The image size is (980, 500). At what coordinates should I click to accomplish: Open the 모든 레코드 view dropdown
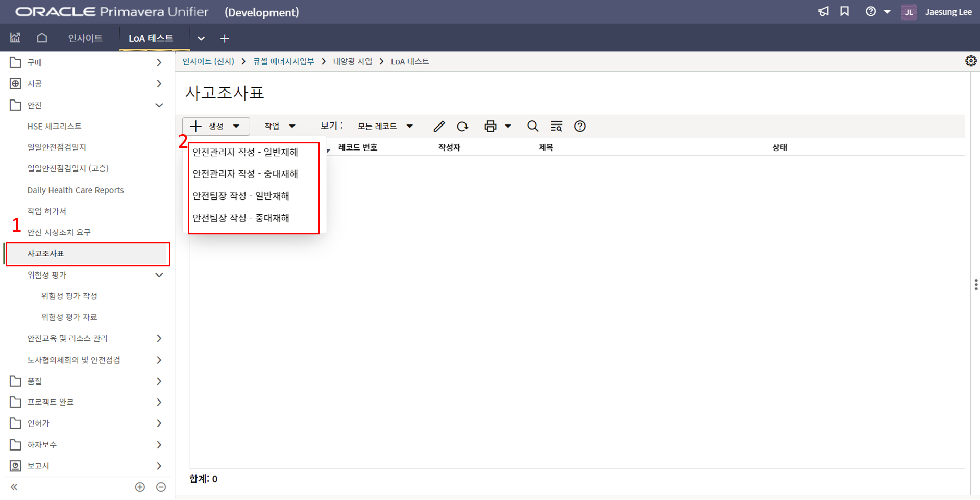point(385,127)
